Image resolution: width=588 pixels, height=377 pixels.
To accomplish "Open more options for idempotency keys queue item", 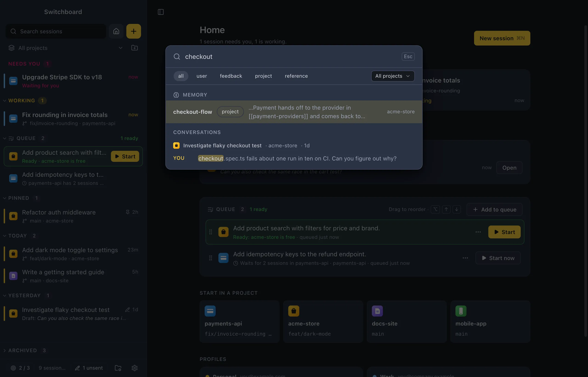I will point(465,258).
